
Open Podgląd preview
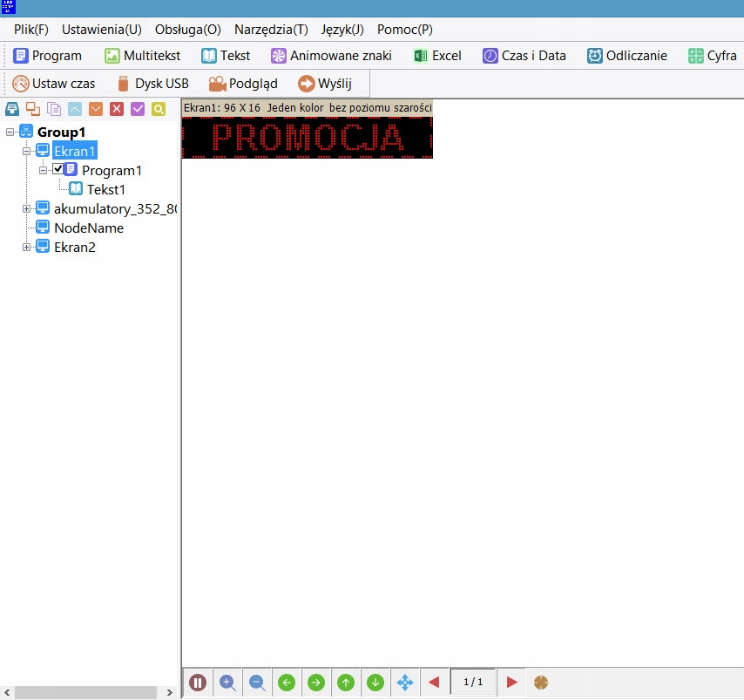pyautogui.click(x=243, y=84)
